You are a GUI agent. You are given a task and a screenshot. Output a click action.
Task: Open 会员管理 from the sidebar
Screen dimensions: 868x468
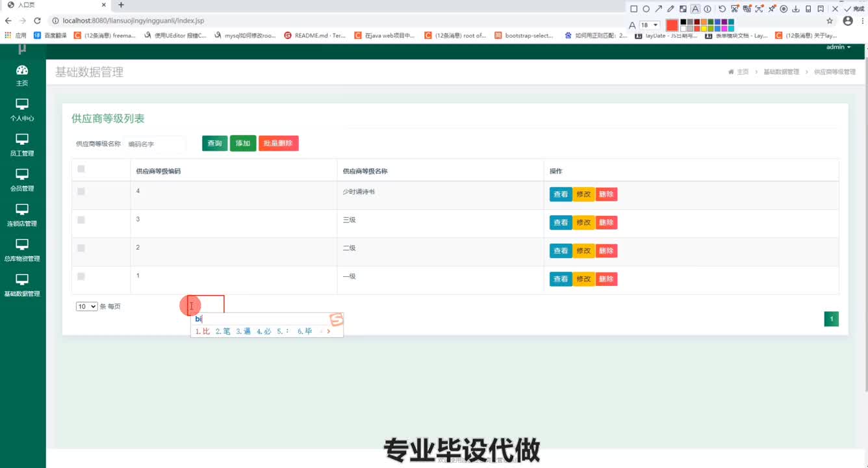point(22,181)
